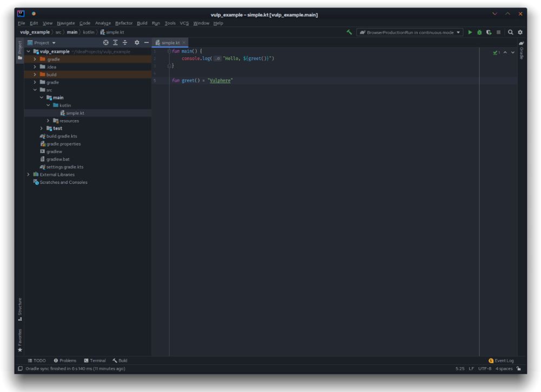Open TODO tool window
Viewport: 541px width, 392px height.
coord(37,361)
